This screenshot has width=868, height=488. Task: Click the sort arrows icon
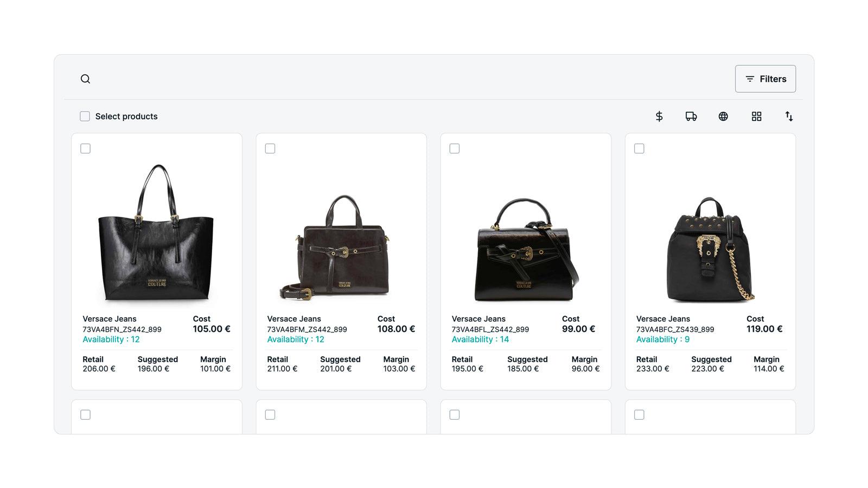click(789, 116)
